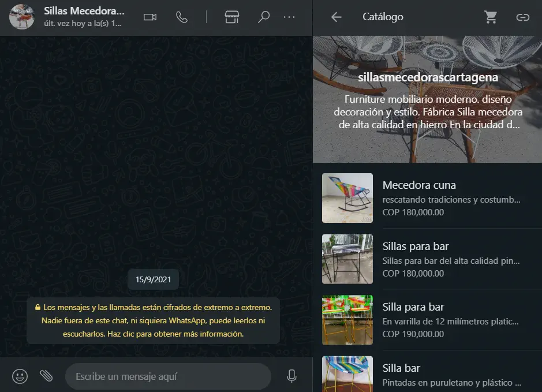Open the contact avatar in the chat header

21,17
